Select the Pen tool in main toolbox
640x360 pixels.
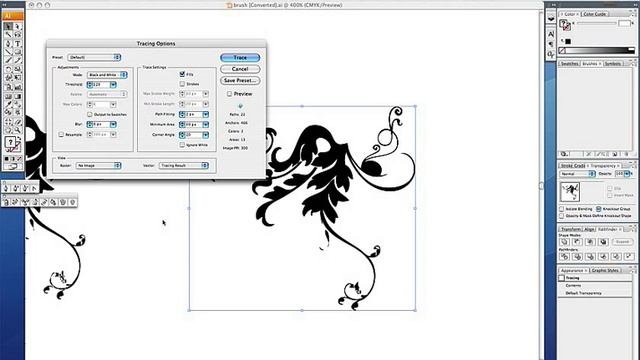click(8, 43)
